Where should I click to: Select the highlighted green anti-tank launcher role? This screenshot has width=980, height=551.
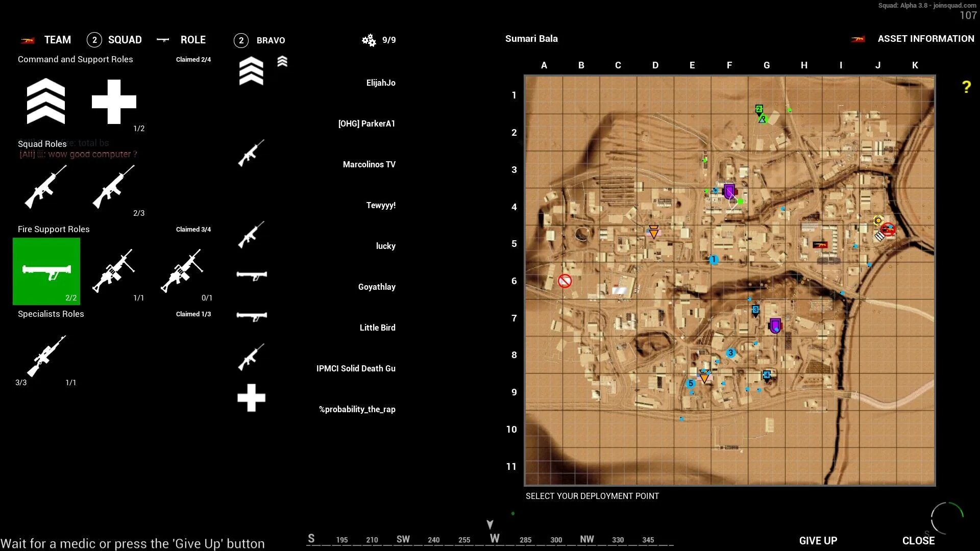click(x=46, y=271)
